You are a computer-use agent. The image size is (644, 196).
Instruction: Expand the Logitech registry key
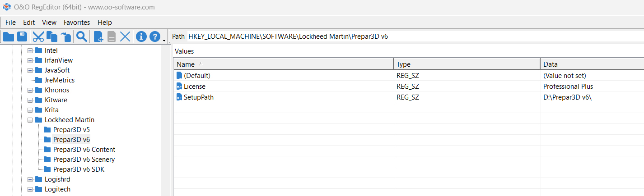point(30,189)
